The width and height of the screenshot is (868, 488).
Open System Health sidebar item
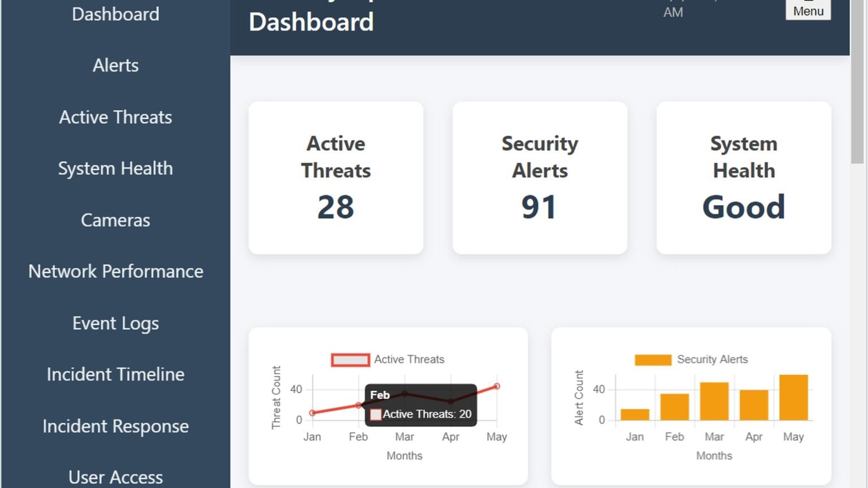point(115,168)
